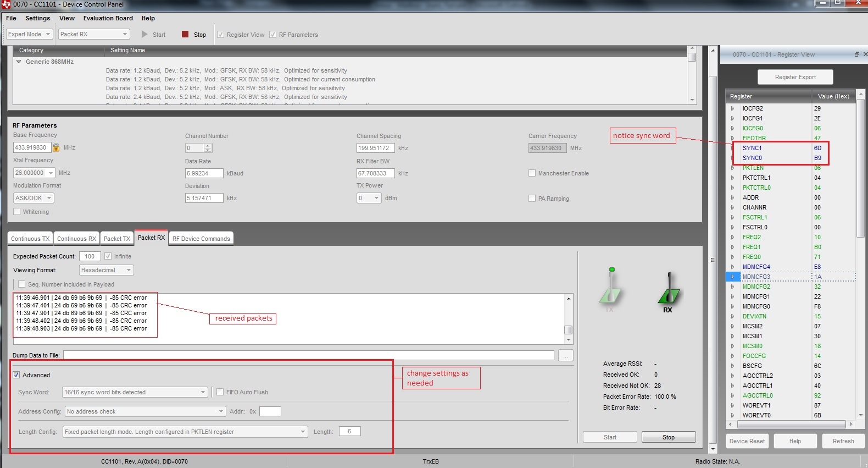Viewport: 868px width, 468px height.
Task: Enable the PA Ramping checkbox
Action: [532, 199]
